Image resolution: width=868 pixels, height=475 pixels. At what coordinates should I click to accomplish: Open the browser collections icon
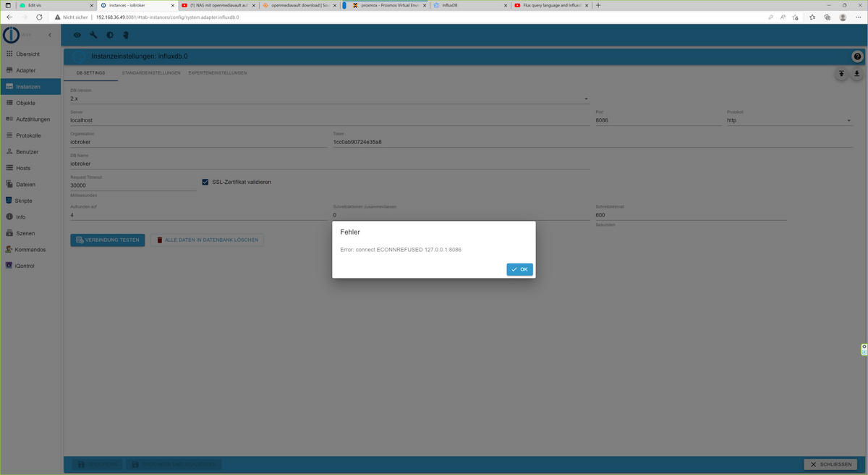[x=827, y=17]
